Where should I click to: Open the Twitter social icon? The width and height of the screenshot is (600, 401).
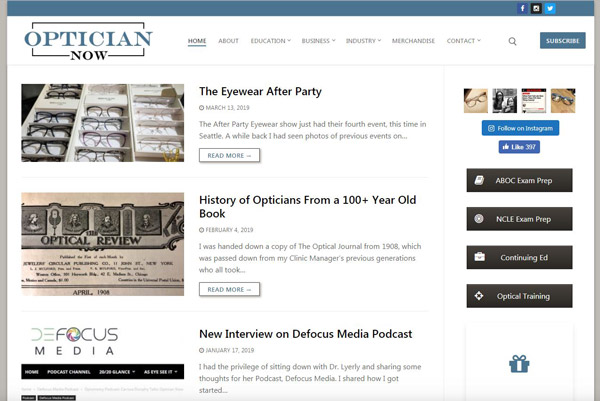[x=550, y=8]
